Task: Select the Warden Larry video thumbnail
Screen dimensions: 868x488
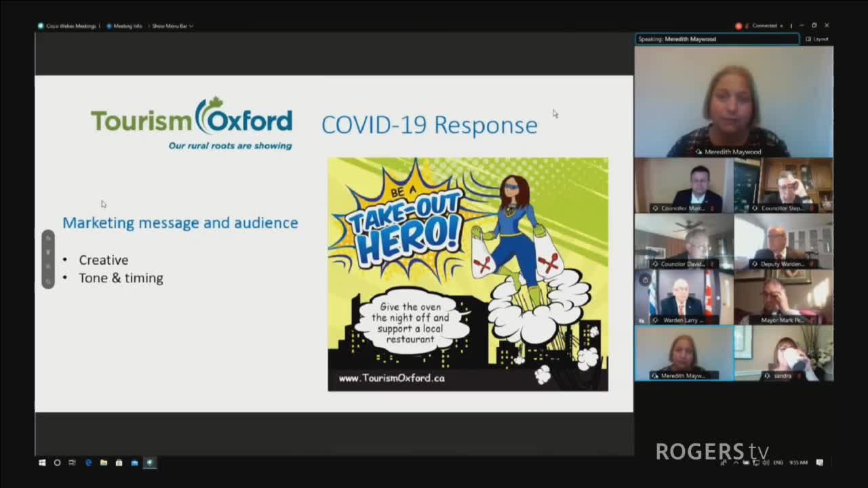Action: click(x=684, y=297)
